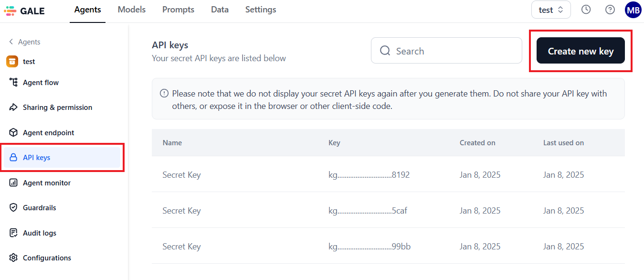Click Last used date of 5caf key
This screenshot has width=644, height=280.
[563, 210]
